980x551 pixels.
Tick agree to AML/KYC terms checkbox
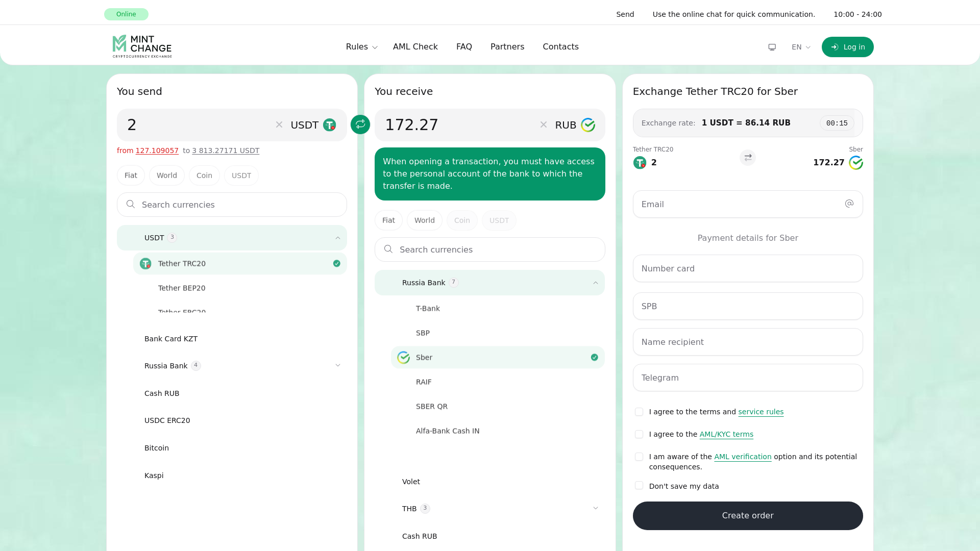click(x=639, y=434)
